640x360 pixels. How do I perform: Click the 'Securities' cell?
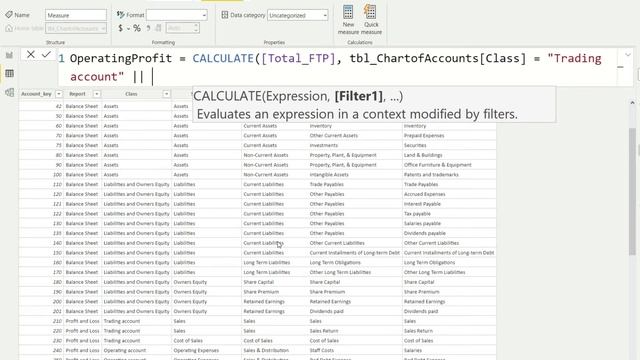pos(415,145)
